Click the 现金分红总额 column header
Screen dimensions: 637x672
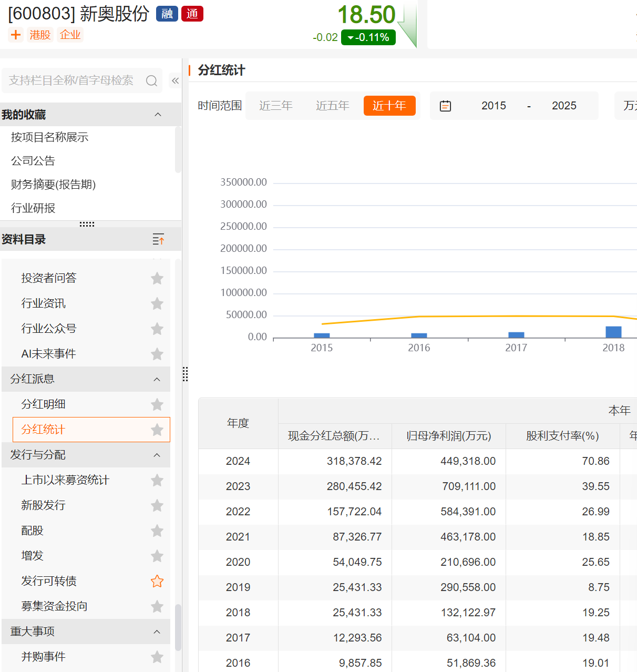click(335, 436)
